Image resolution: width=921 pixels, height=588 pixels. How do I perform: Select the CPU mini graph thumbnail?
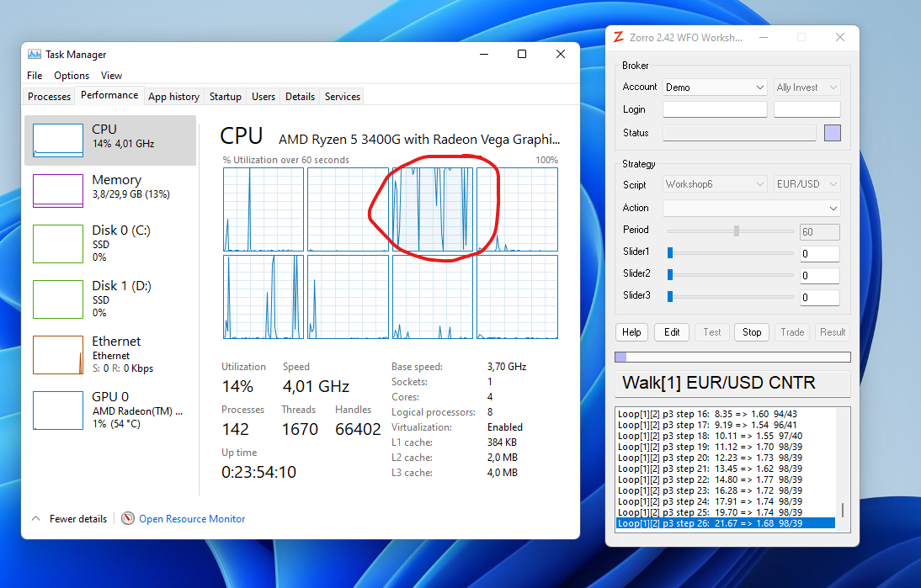pos(58,140)
